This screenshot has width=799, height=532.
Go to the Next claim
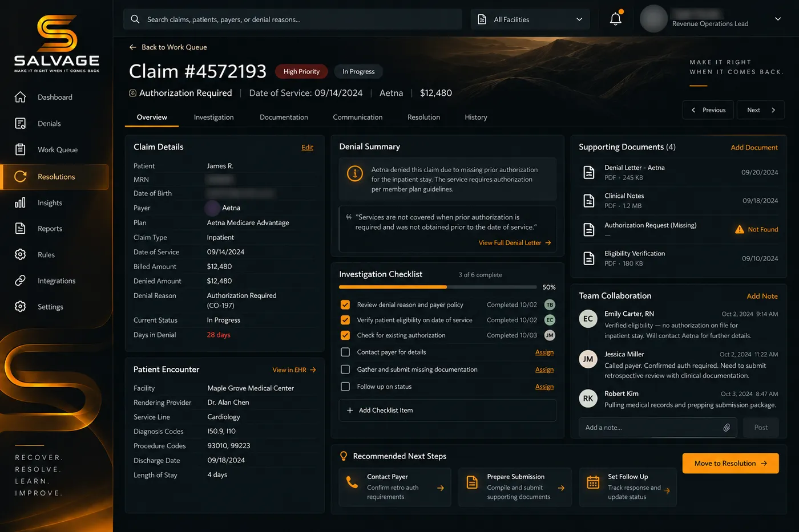761,110
